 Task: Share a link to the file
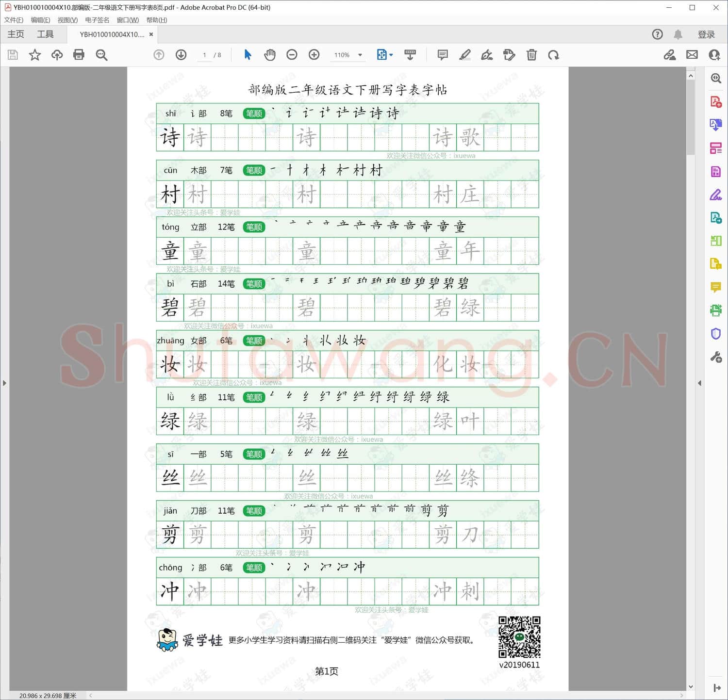[x=670, y=55]
